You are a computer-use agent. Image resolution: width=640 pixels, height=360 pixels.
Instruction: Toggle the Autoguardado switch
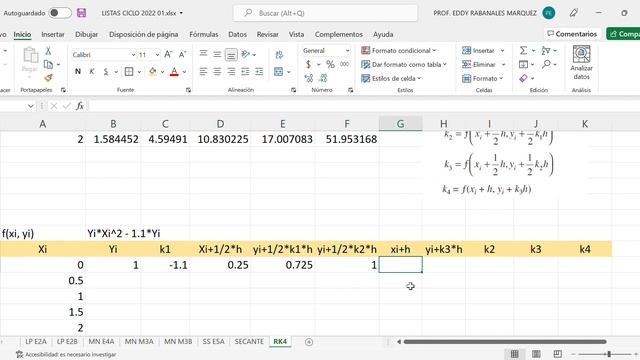[x=60, y=13]
